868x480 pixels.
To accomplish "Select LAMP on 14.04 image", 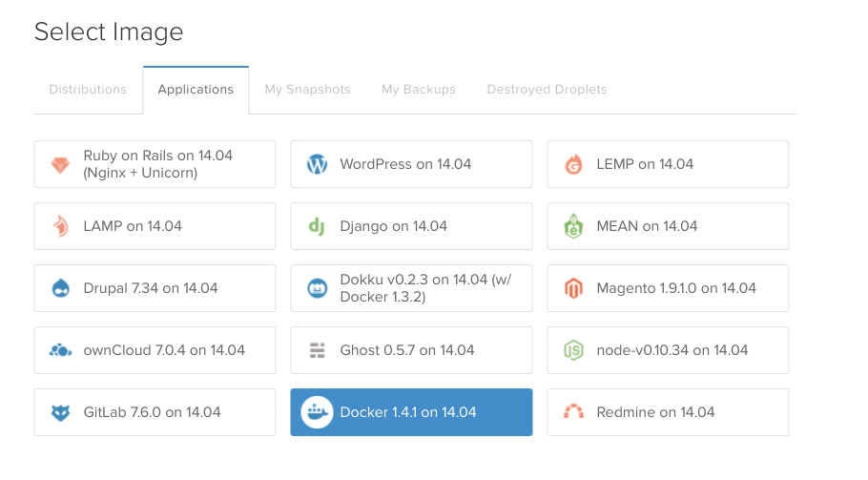I will (x=155, y=227).
